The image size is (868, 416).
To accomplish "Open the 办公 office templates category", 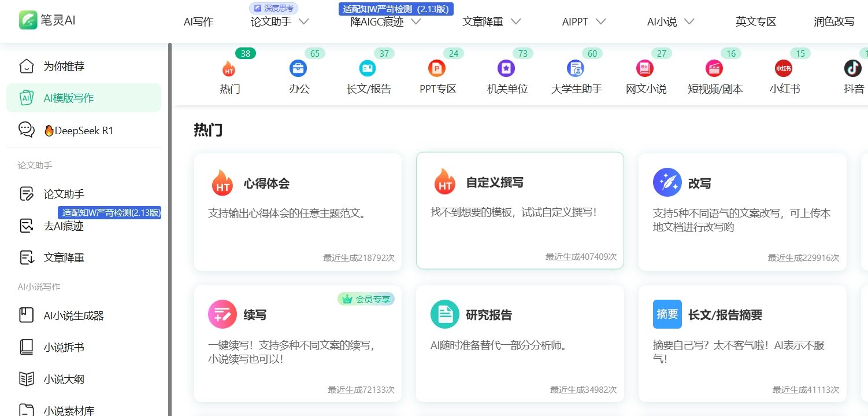I will (298, 68).
